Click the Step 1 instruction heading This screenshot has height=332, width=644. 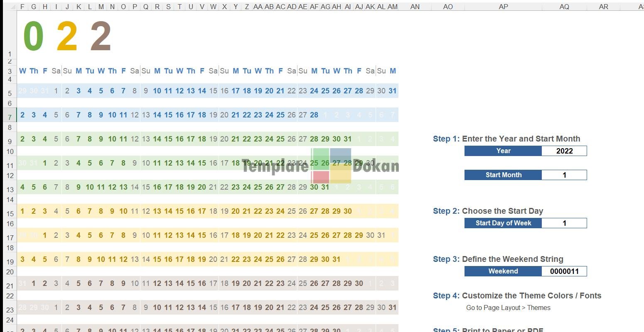[506, 139]
